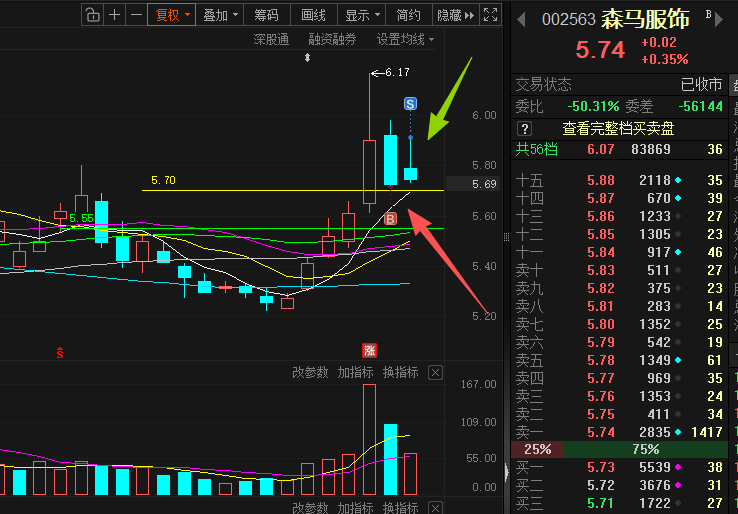This screenshot has height=514, width=738.
Task: Click 换指标 in volume panel
Action: pos(401,373)
